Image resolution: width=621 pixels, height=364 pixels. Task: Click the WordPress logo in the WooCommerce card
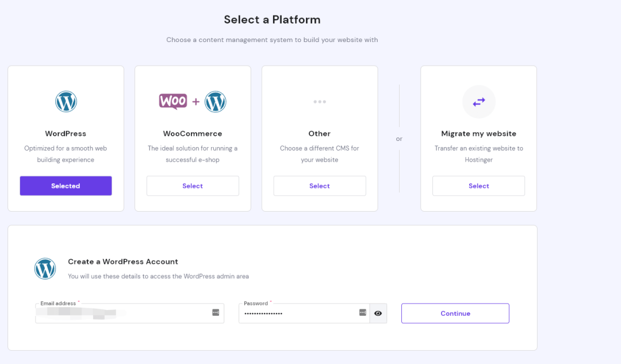tap(216, 102)
